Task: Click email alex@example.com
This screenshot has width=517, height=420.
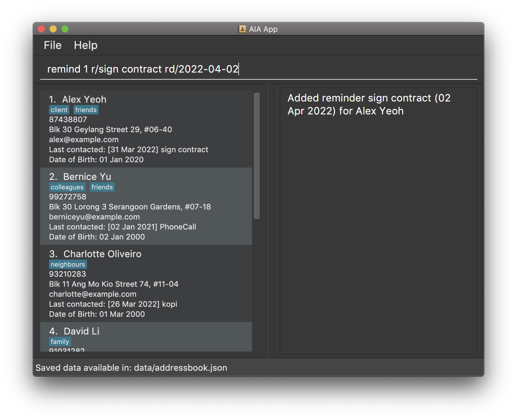Action: (x=84, y=140)
